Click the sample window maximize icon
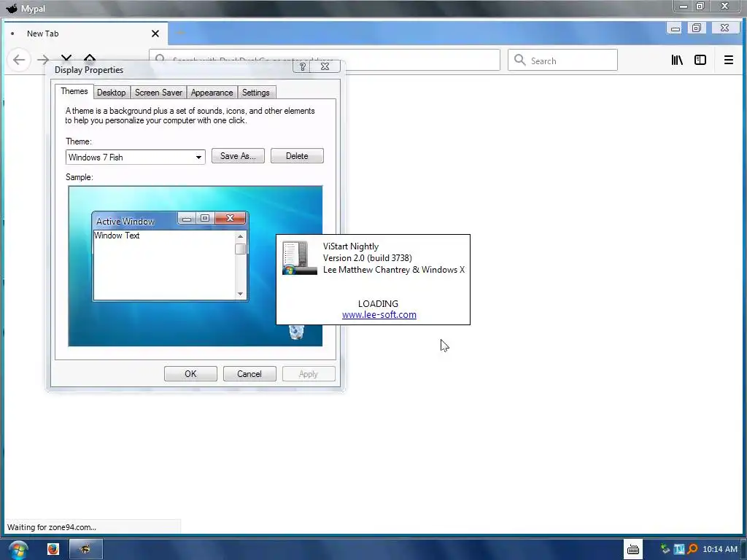Image resolution: width=747 pixels, height=560 pixels. (205, 218)
